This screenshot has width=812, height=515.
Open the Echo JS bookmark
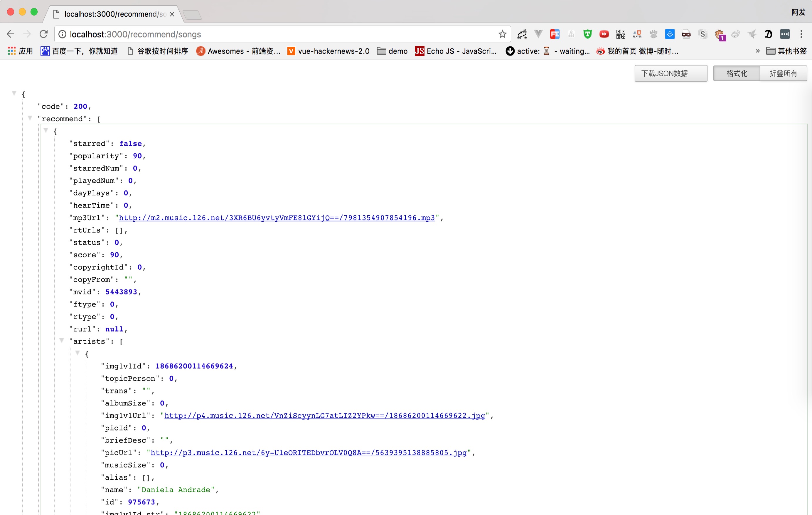tap(456, 51)
